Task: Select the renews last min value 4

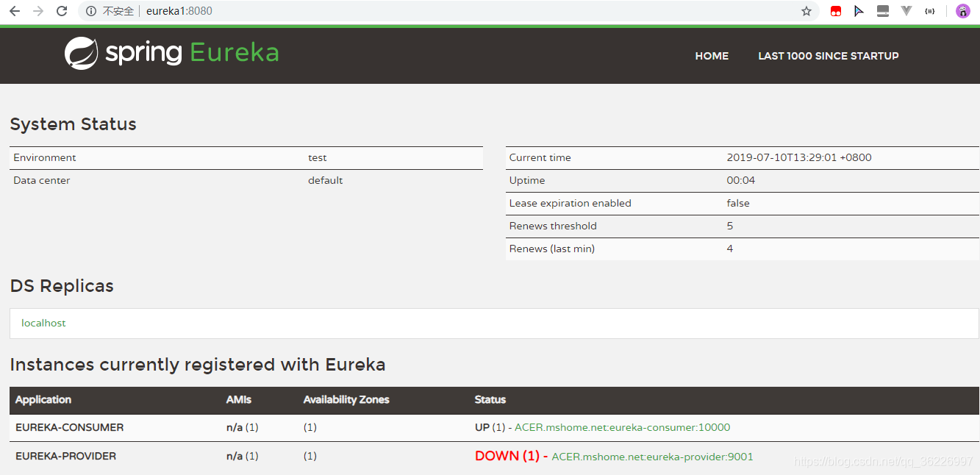Action: coord(730,249)
